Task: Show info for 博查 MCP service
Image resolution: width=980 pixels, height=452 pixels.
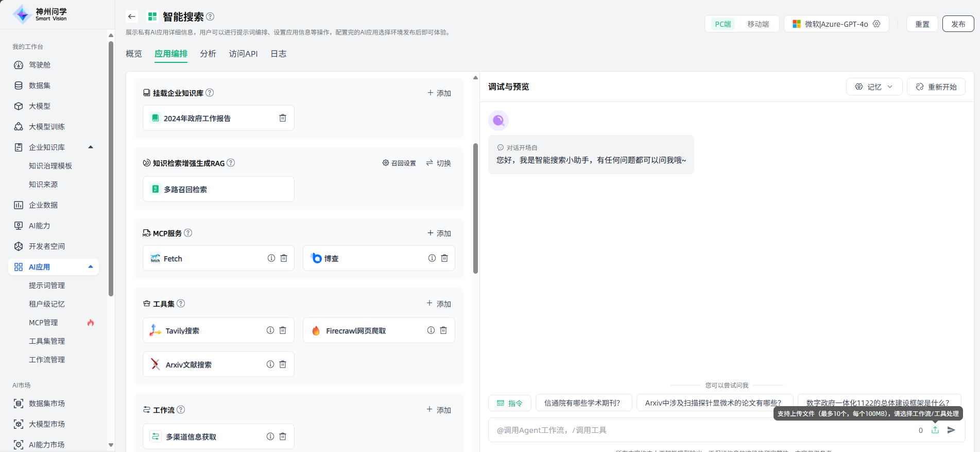Action: (x=432, y=258)
